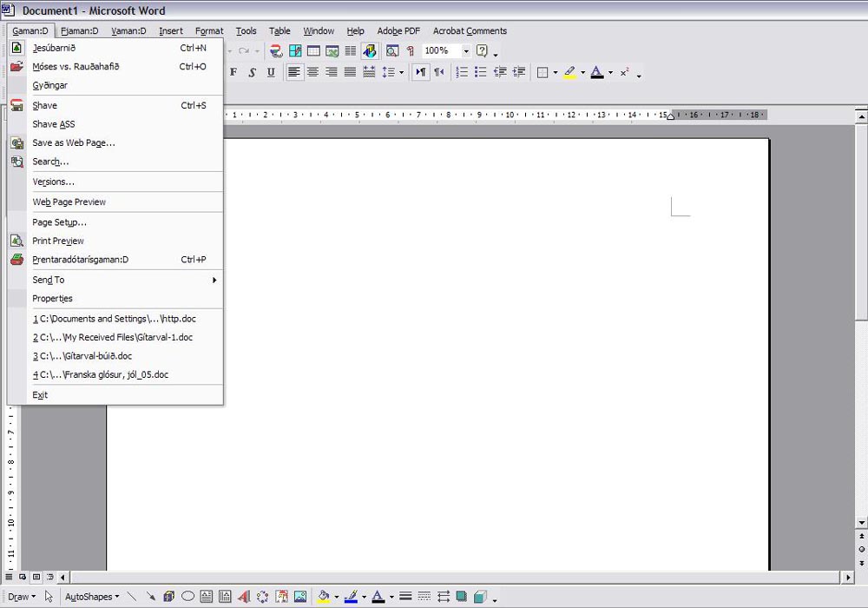This screenshot has height=608, width=868.
Task: Open the AutoShapes dropdown
Action: coord(92,597)
